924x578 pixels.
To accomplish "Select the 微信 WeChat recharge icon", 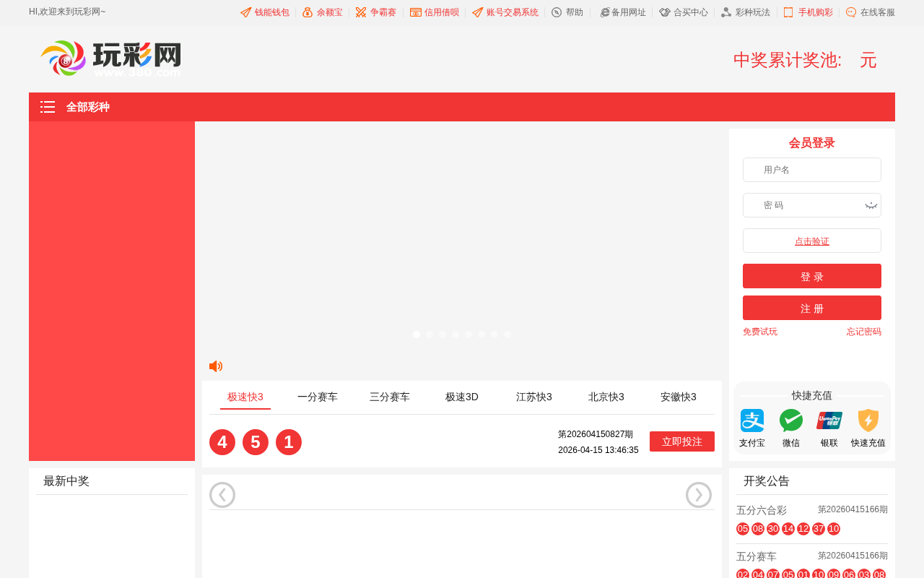I will click(791, 420).
